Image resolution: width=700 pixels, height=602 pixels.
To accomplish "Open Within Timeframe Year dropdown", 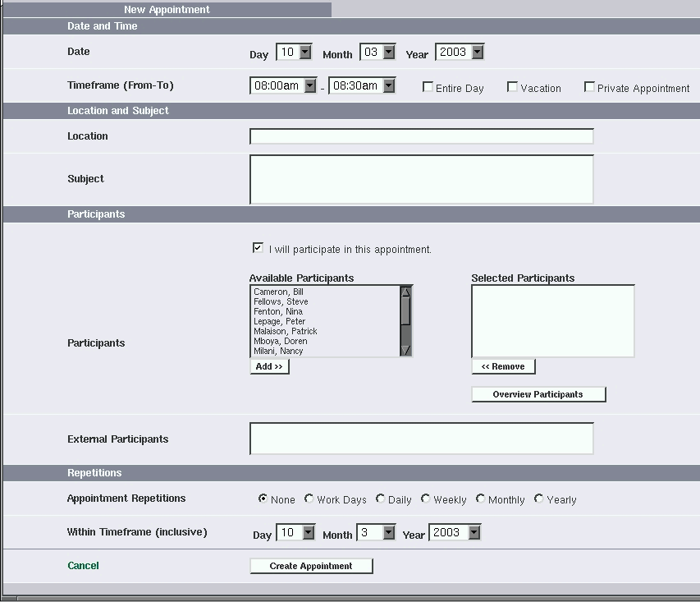I will click(x=455, y=533).
